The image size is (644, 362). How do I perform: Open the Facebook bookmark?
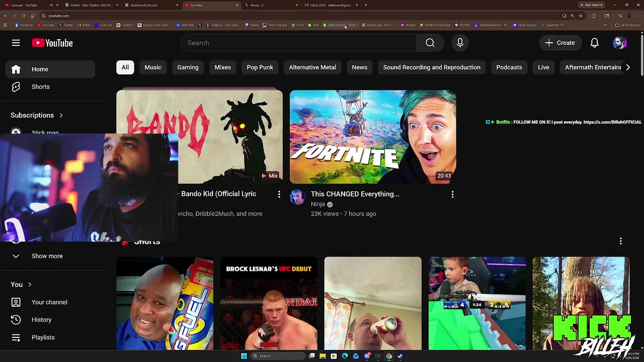pyautogui.click(x=24, y=25)
